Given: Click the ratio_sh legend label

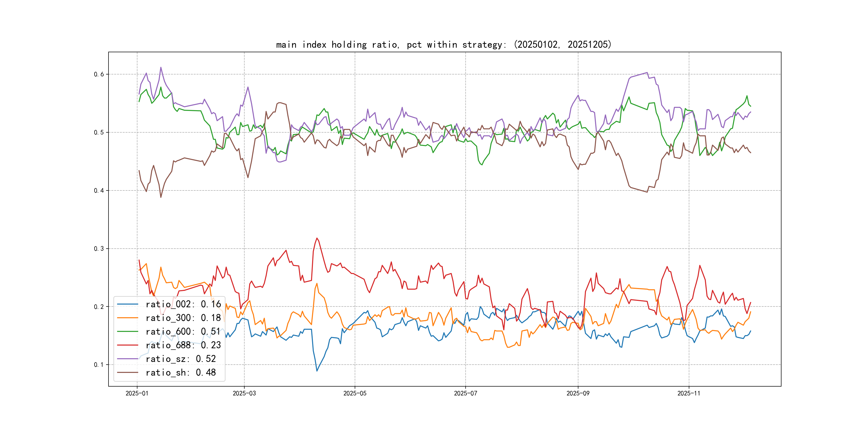Looking at the screenshot, I should click(181, 373).
